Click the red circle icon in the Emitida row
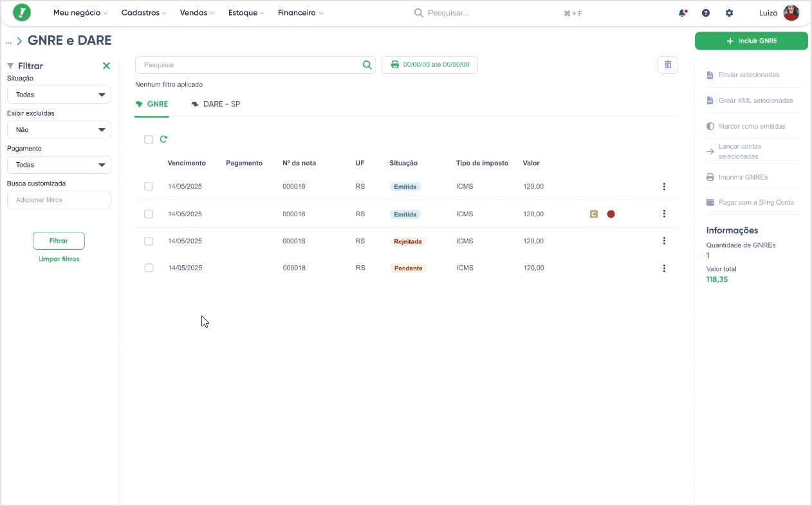This screenshot has width=812, height=506. 611,214
